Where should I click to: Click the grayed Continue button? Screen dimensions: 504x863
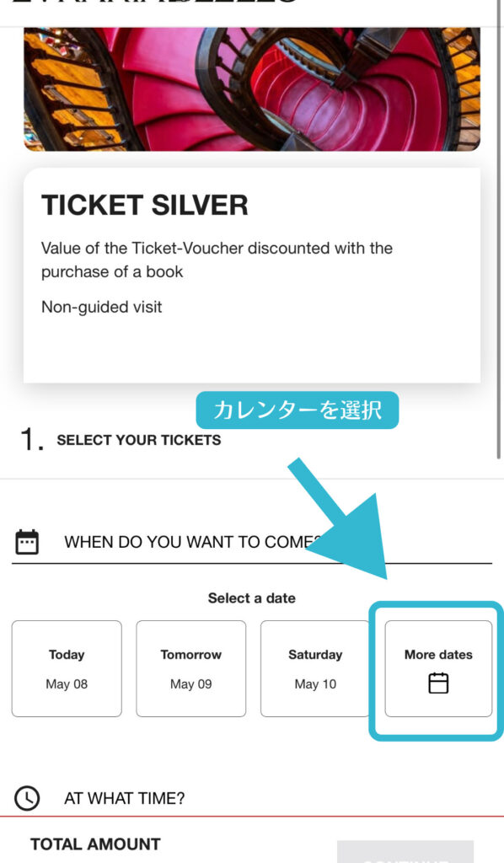[405, 851]
